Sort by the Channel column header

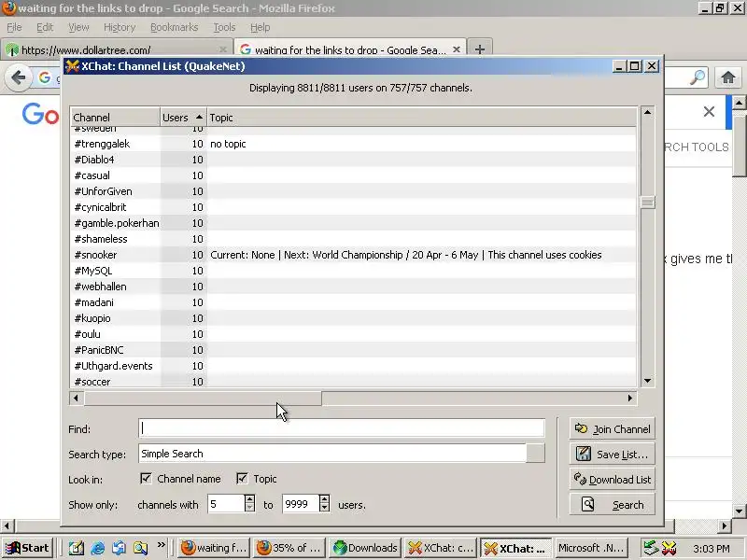pyautogui.click(x=115, y=118)
